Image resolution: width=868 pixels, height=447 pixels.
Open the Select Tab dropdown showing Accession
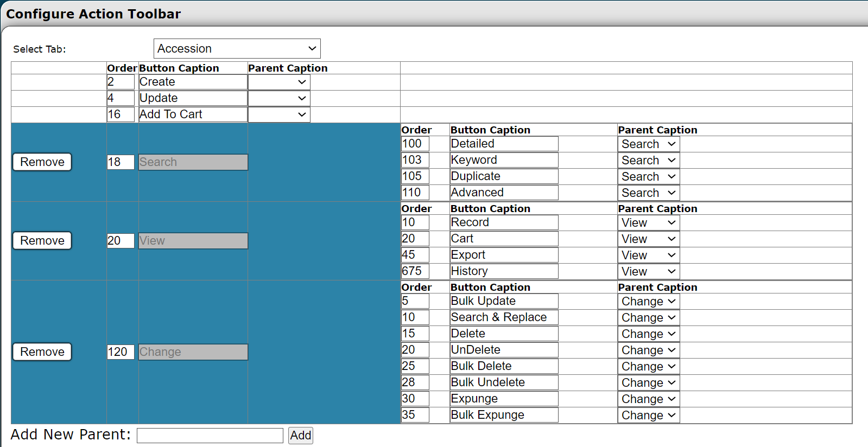pos(237,48)
